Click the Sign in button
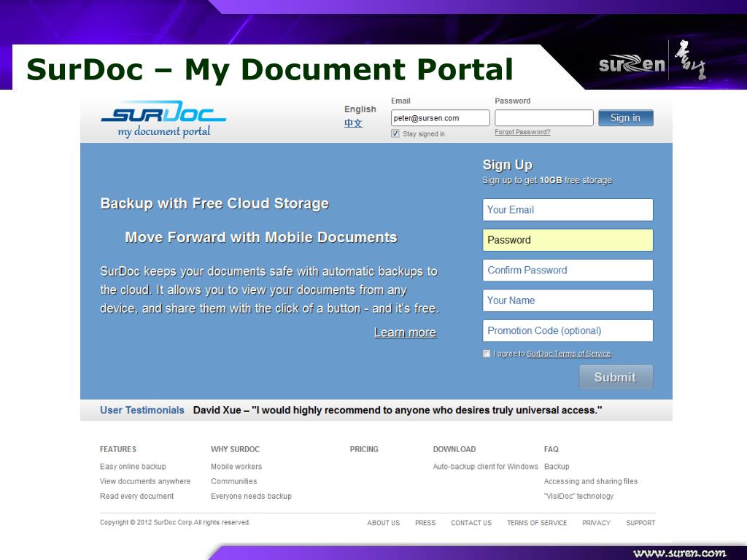747x560 pixels. pos(625,117)
